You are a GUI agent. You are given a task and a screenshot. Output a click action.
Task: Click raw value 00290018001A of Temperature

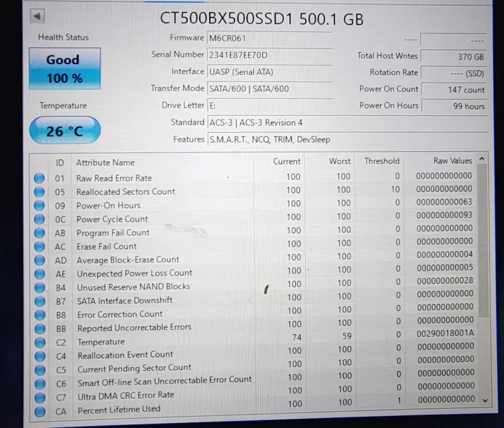click(445, 334)
